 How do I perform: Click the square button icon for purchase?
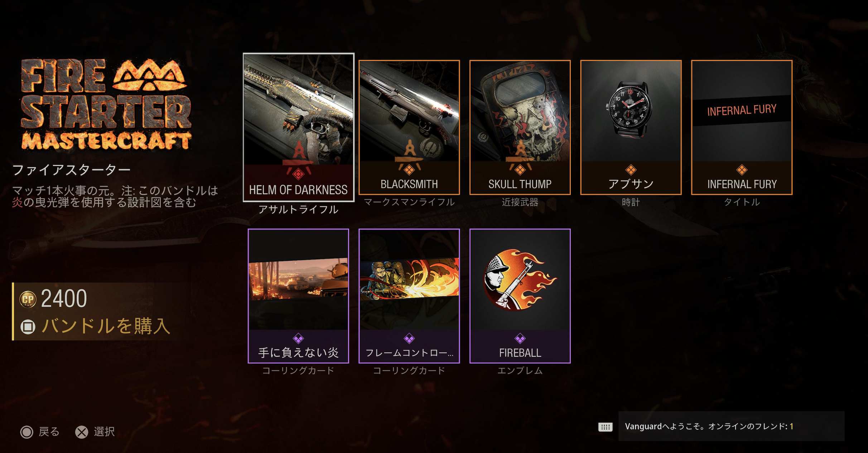coord(28,327)
